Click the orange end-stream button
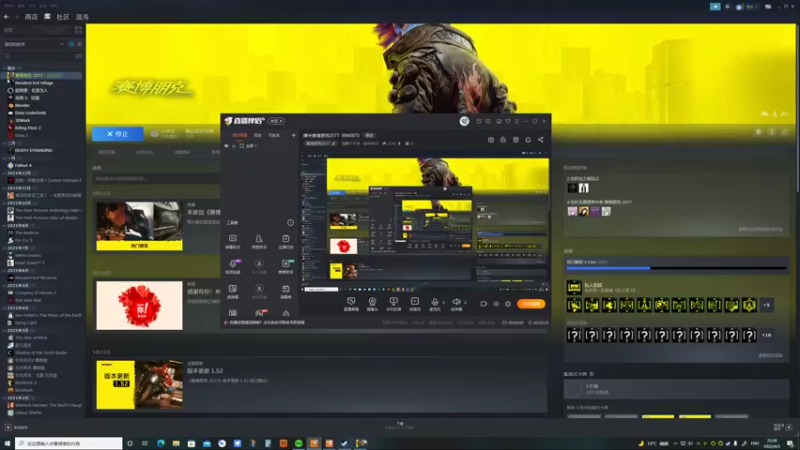 click(531, 304)
